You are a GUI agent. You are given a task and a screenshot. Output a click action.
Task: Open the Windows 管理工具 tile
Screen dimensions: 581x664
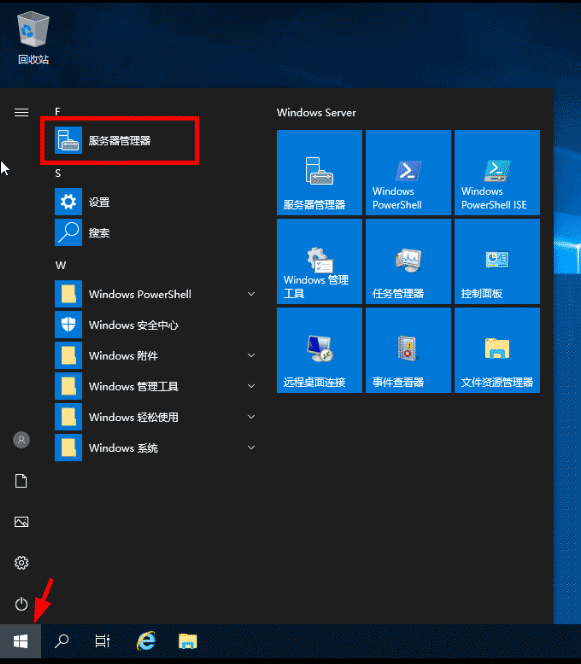319,261
